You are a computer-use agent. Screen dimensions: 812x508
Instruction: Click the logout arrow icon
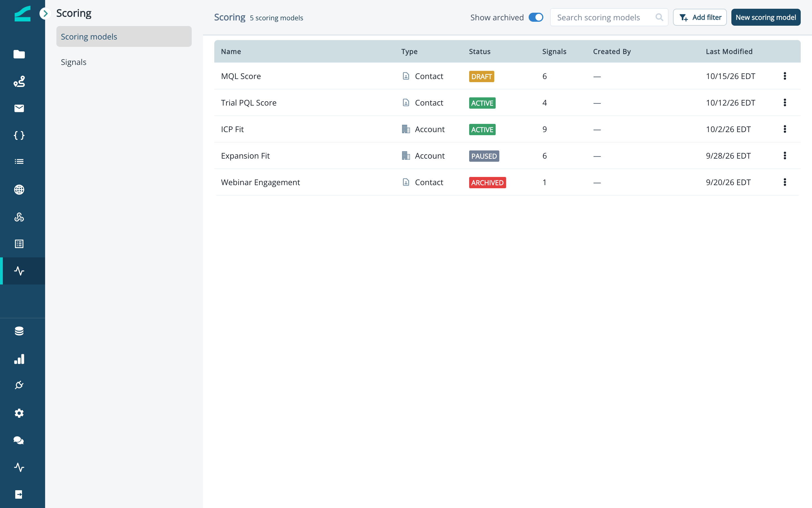[19, 494]
